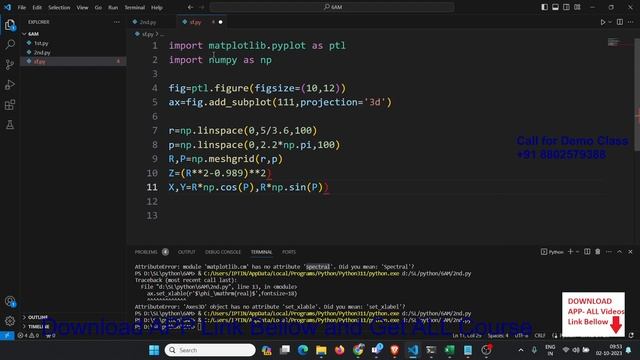Click the command center search box

[x=332, y=7]
